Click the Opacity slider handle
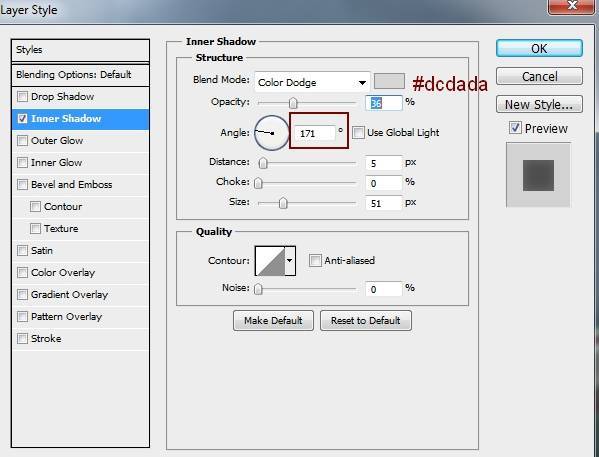Viewport: 599px width, 457px height. coord(293,103)
